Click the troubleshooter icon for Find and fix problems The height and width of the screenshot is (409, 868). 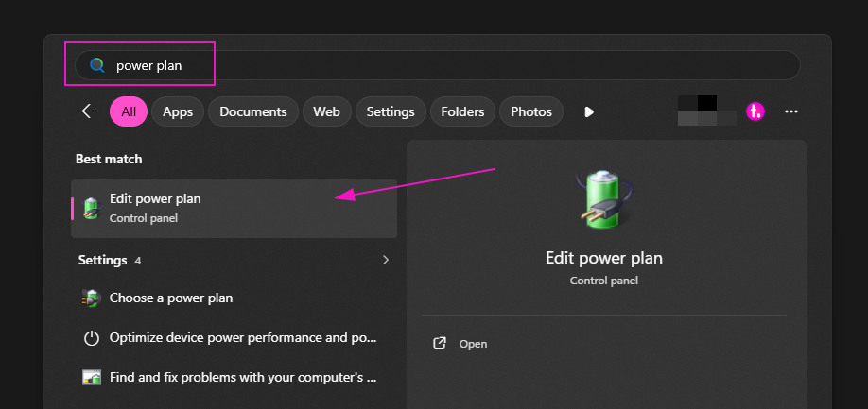(x=92, y=378)
